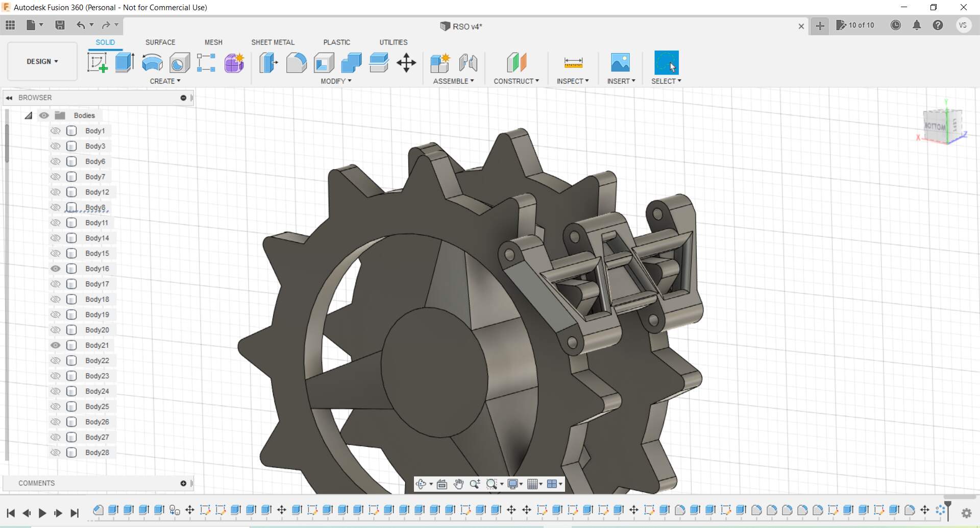980x528 pixels.
Task: Hide Body16 using its eye icon
Action: pyautogui.click(x=56, y=269)
